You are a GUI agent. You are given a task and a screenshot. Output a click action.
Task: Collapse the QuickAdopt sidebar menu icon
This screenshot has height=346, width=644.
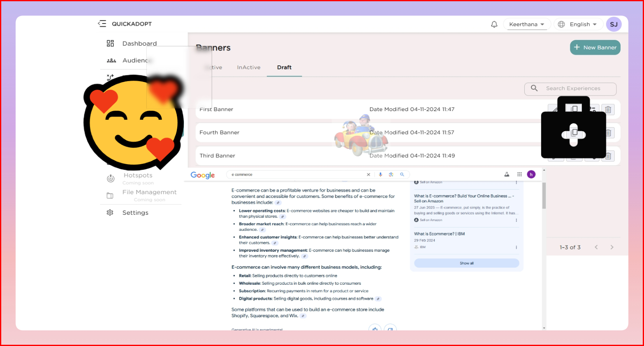[102, 24]
